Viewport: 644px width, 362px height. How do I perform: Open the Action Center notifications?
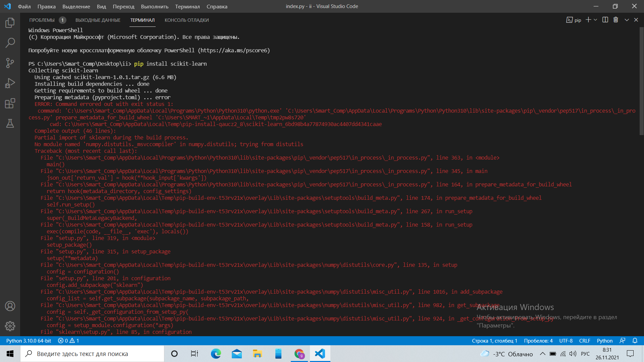pos(630,354)
